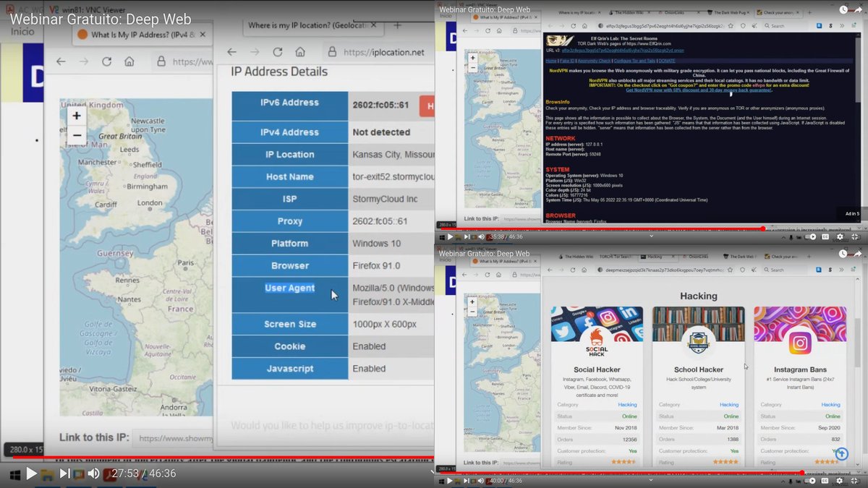Image resolution: width=868 pixels, height=488 pixels.
Task: Toggle autoplay on top-right video
Action: [x=811, y=236]
